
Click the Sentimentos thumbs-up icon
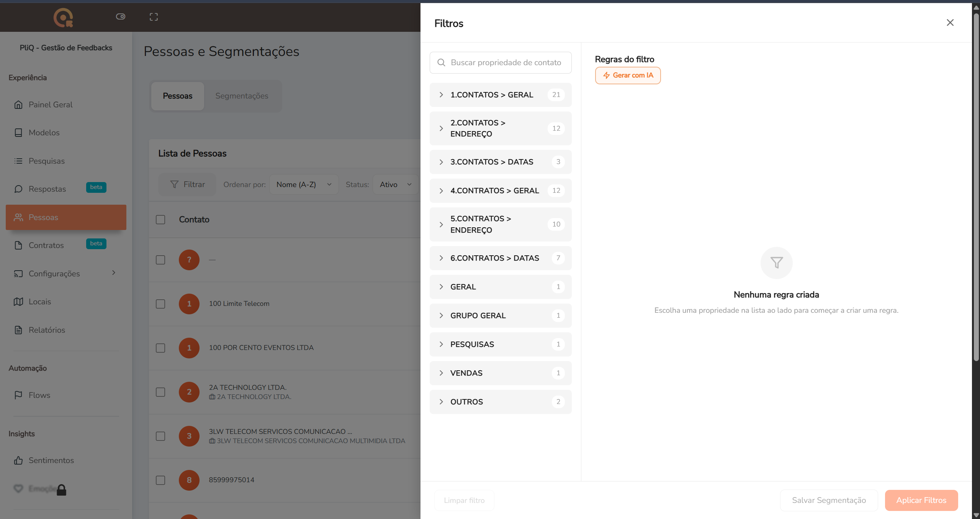18,460
